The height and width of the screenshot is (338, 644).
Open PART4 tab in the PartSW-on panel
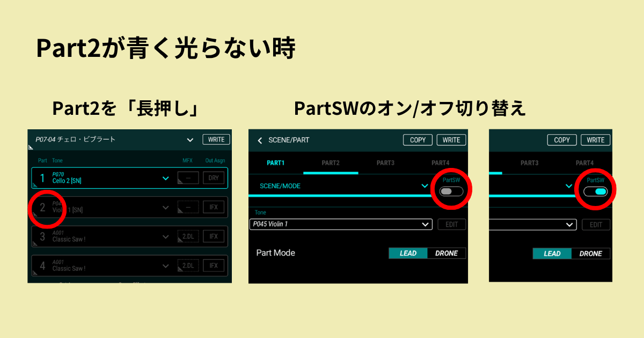pyautogui.click(x=584, y=163)
